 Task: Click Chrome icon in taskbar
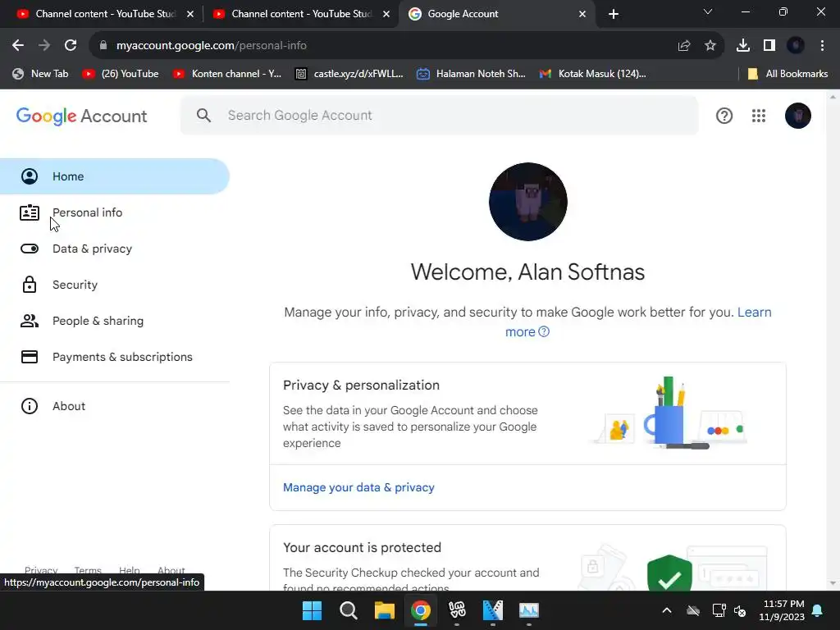click(421, 610)
